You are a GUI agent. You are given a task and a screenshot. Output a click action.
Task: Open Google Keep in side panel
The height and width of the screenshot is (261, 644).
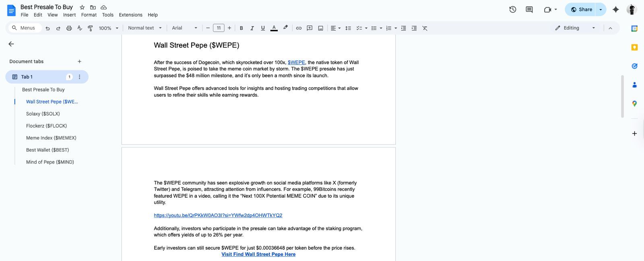[x=634, y=48]
